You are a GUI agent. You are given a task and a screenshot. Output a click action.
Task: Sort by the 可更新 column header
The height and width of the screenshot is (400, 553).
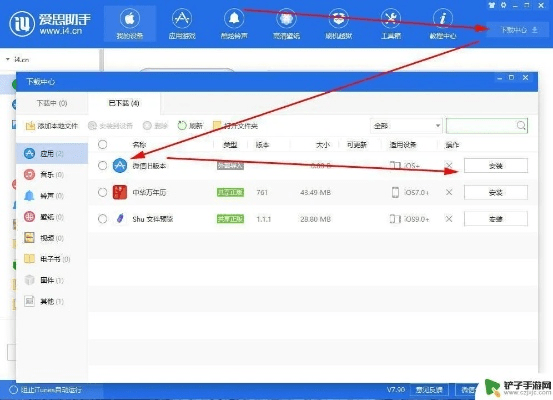(357, 145)
